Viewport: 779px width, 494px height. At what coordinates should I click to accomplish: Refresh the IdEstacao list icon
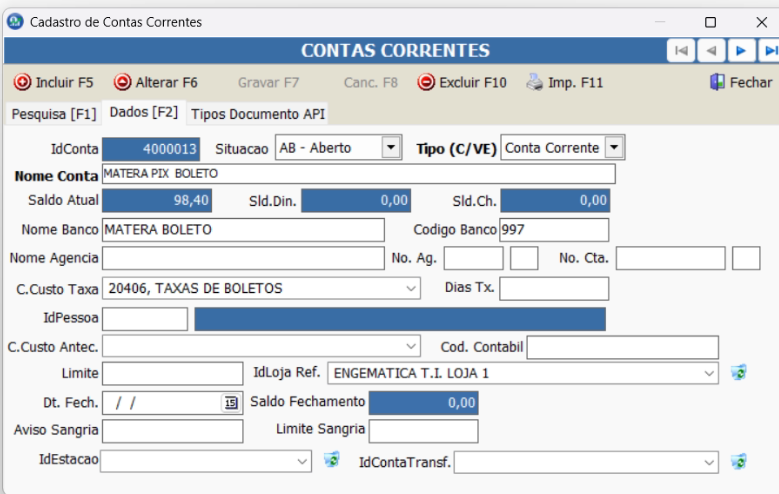[332, 461]
